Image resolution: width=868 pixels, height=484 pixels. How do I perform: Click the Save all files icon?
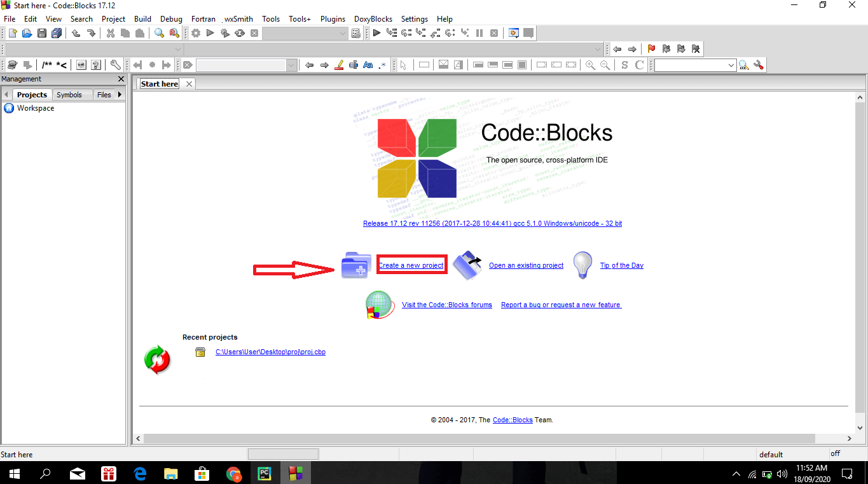[57, 32]
